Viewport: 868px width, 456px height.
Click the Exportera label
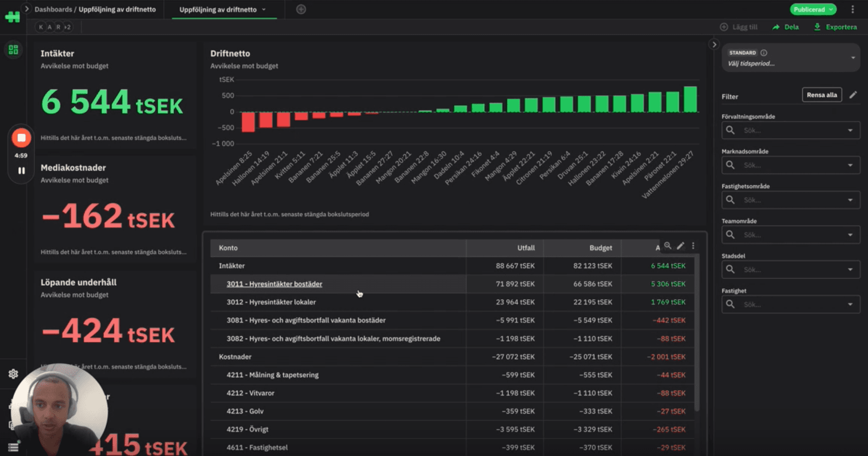pos(841,27)
